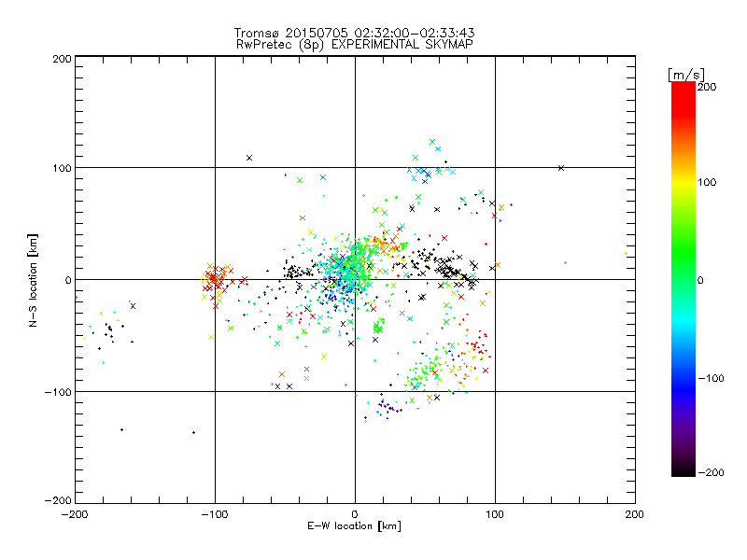The image size is (747, 560).
Task: Click the colorbar tick label '-200'
Action: coord(711,472)
